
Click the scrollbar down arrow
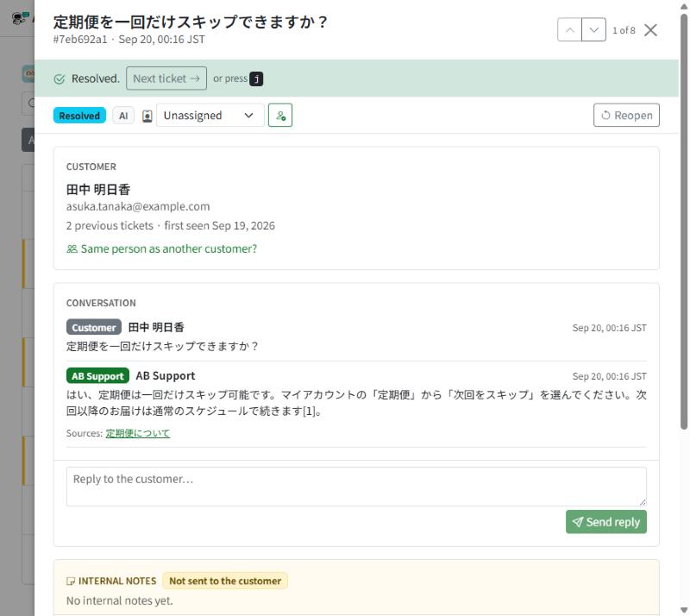coord(683,610)
